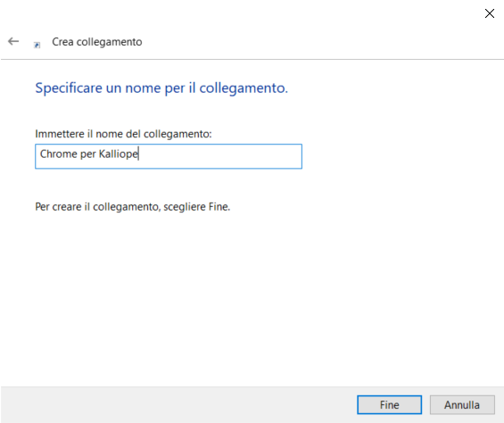Place the cursor on the word Chrome
This screenshot has height=423, width=504.
coord(59,154)
